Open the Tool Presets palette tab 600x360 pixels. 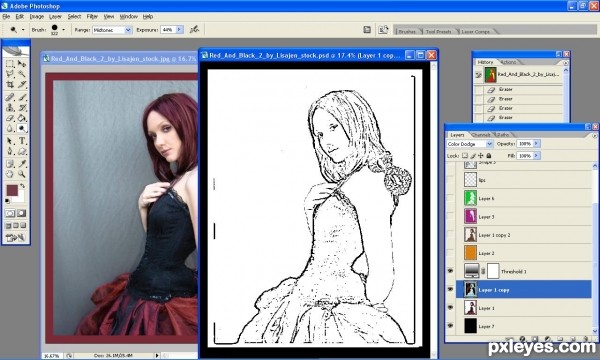click(439, 31)
